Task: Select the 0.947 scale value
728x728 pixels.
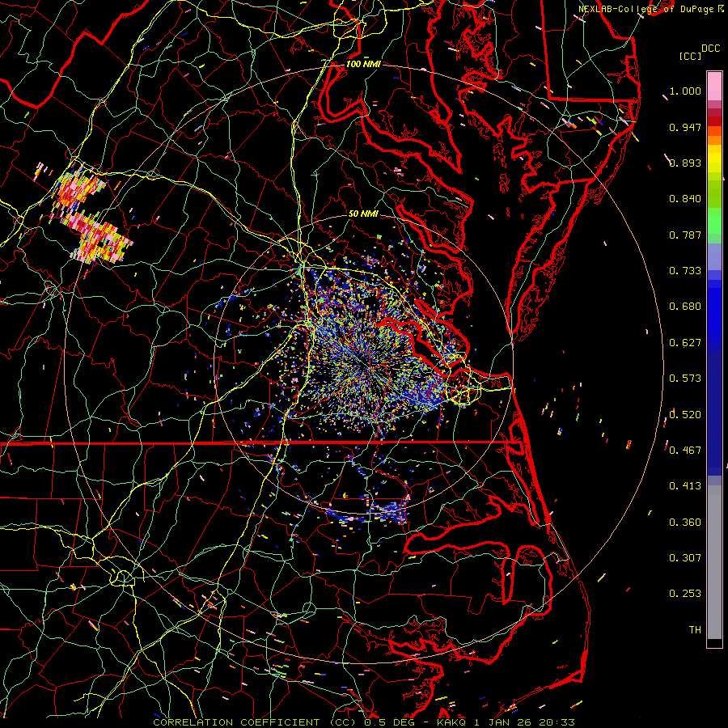Action: [x=685, y=127]
